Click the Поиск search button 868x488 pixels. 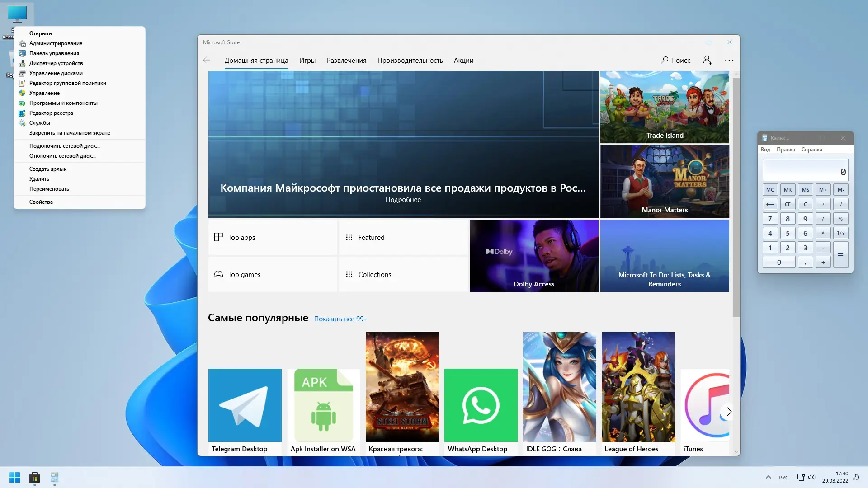coord(676,60)
